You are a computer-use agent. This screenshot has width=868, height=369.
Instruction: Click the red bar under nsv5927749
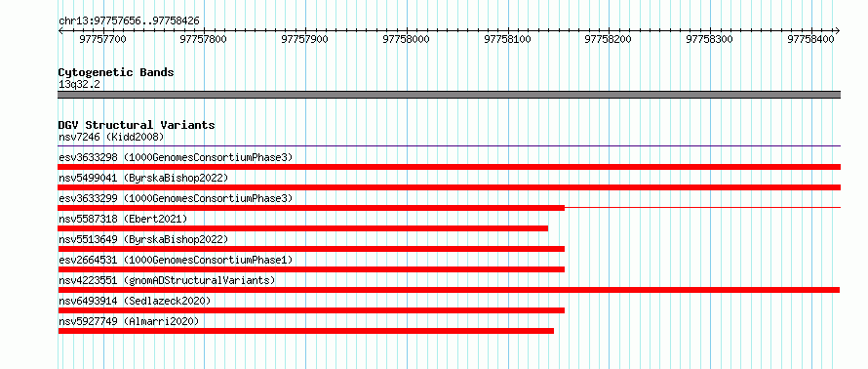[306, 331]
